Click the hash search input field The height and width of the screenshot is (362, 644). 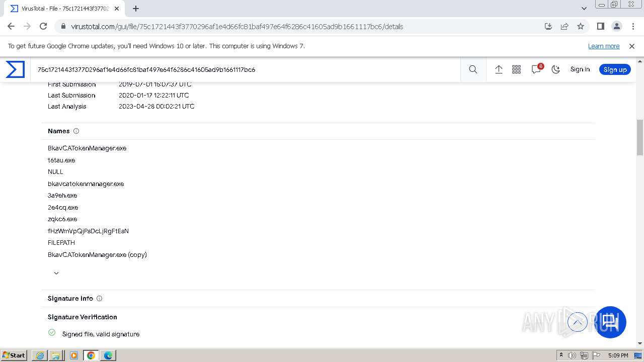(x=247, y=69)
